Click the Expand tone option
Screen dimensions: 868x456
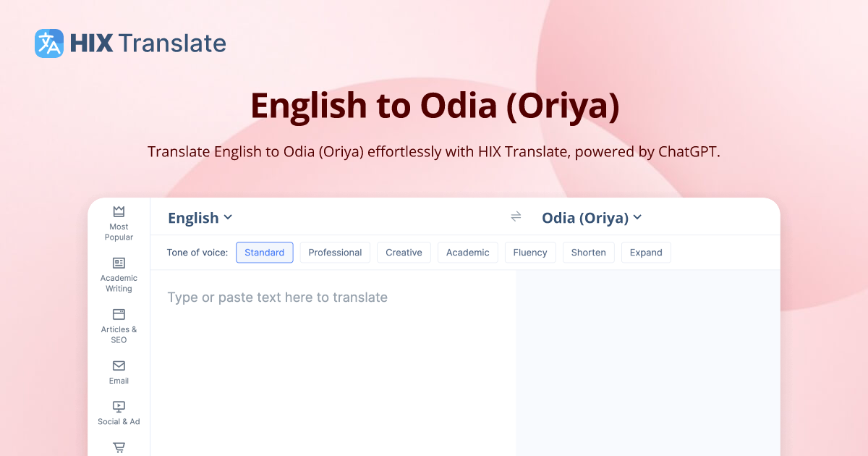pyautogui.click(x=646, y=252)
